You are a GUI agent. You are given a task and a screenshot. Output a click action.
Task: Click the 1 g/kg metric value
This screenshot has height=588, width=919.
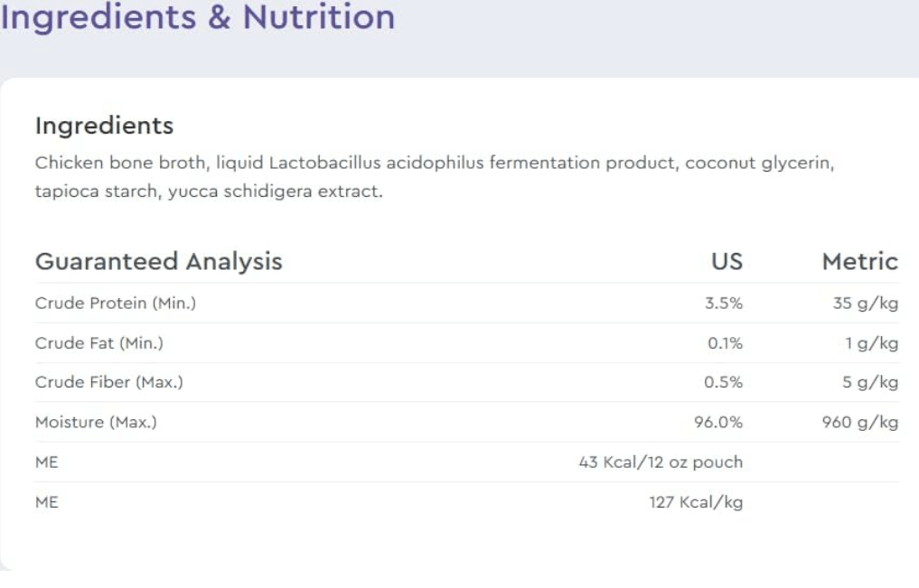pyautogui.click(x=871, y=343)
